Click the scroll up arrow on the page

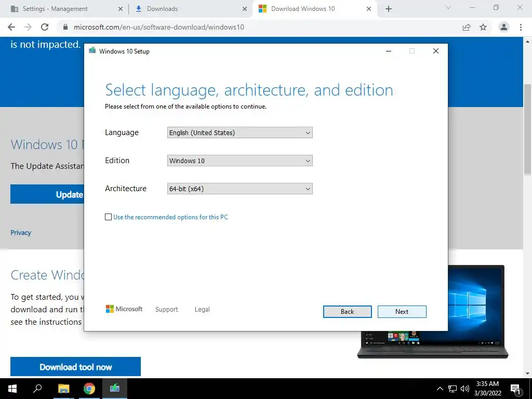(527, 42)
